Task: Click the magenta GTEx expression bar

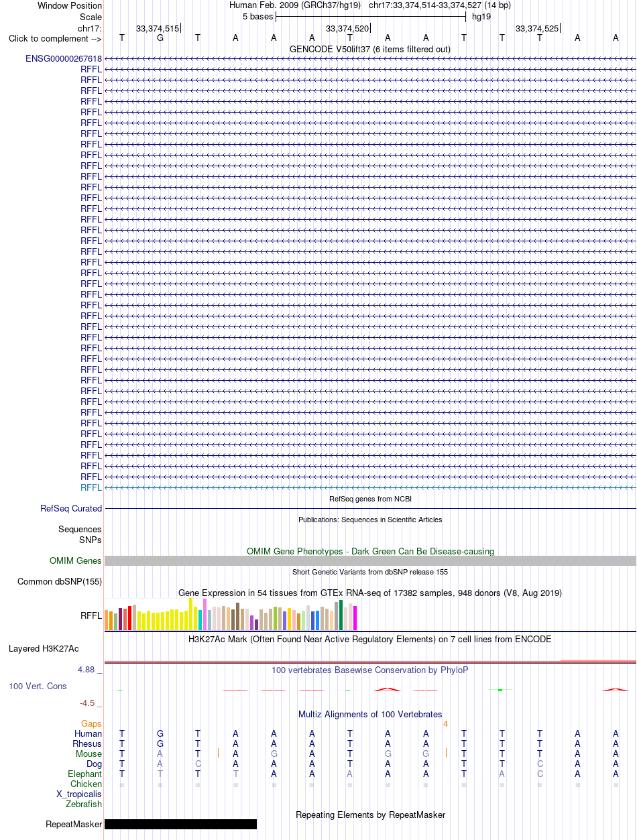Action: coord(355,617)
